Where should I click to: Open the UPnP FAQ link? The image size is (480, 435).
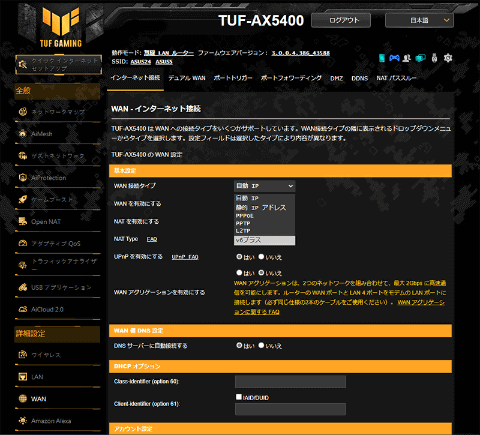coord(185,257)
